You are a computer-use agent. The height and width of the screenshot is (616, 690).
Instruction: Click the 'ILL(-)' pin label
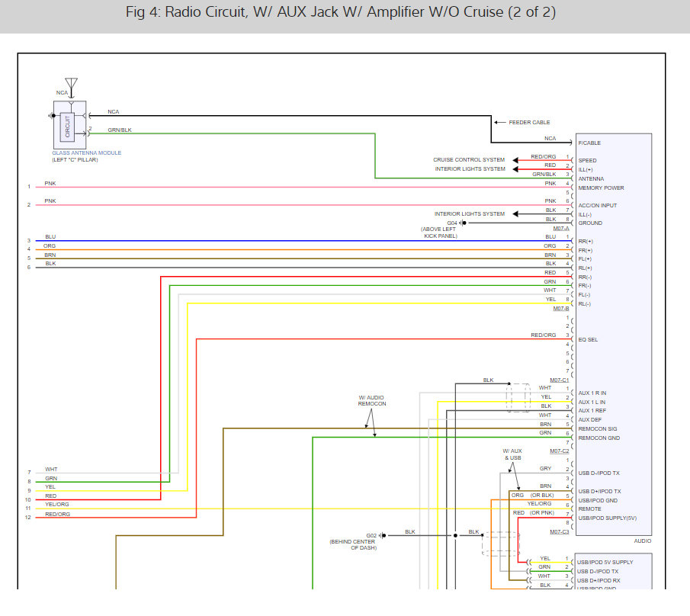(x=585, y=215)
